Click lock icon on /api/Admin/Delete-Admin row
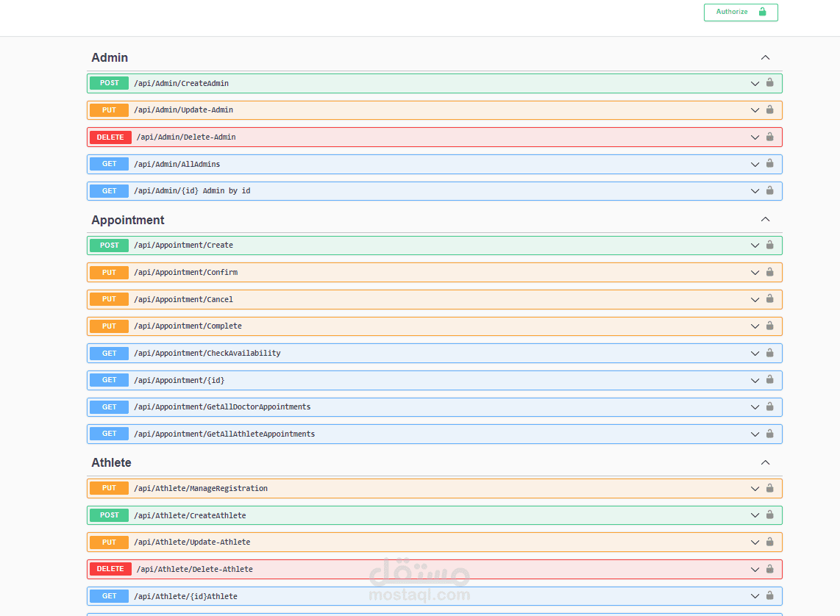 770,137
